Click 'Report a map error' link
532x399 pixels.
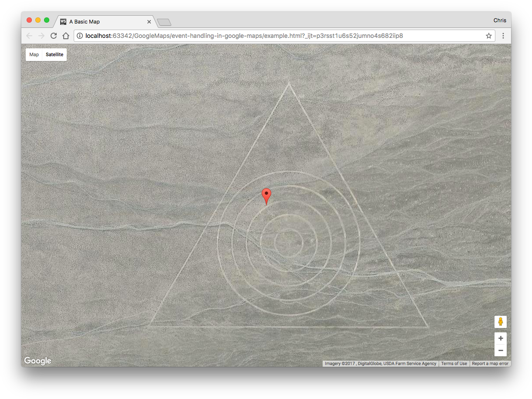490,363
